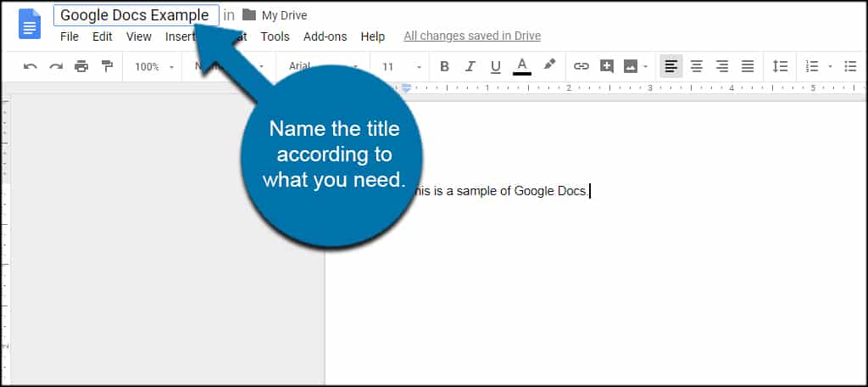Expand the numbered list dropdown arrow
Image resolution: width=868 pixels, height=387 pixels.
coord(829,67)
